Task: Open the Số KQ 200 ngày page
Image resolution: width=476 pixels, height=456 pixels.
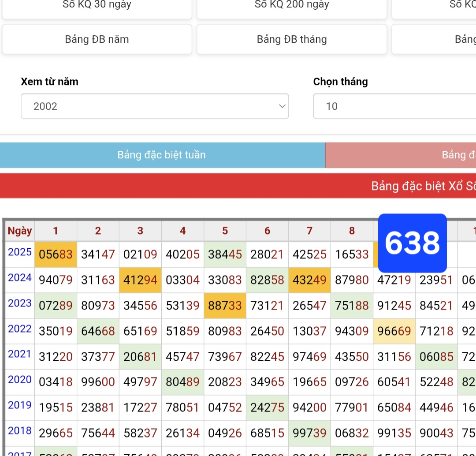Action: click(292, 6)
